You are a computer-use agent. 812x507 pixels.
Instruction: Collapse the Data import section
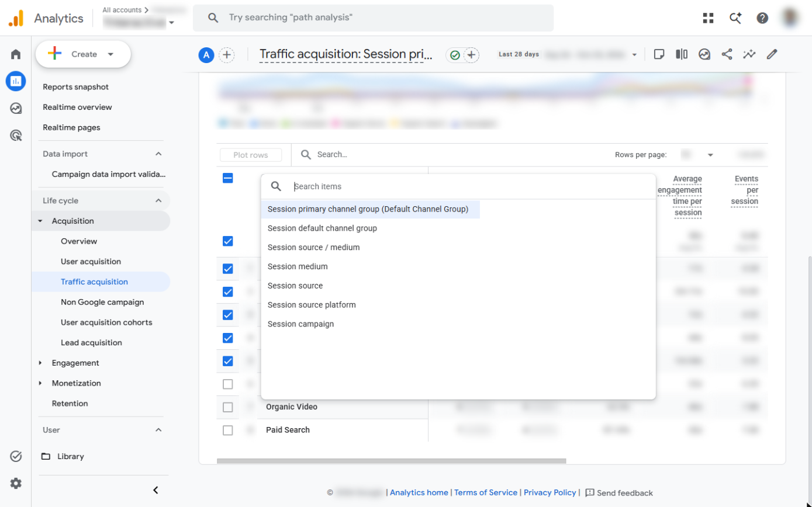click(x=158, y=154)
